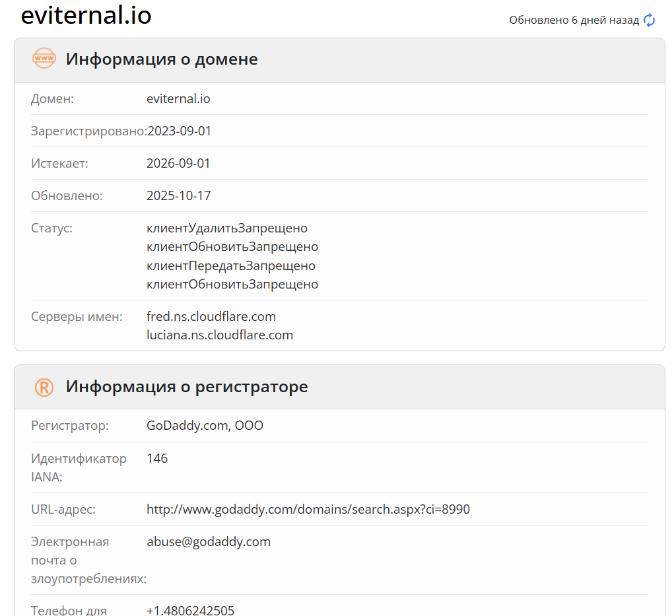Select the registration date 2023-09-01

(x=178, y=131)
